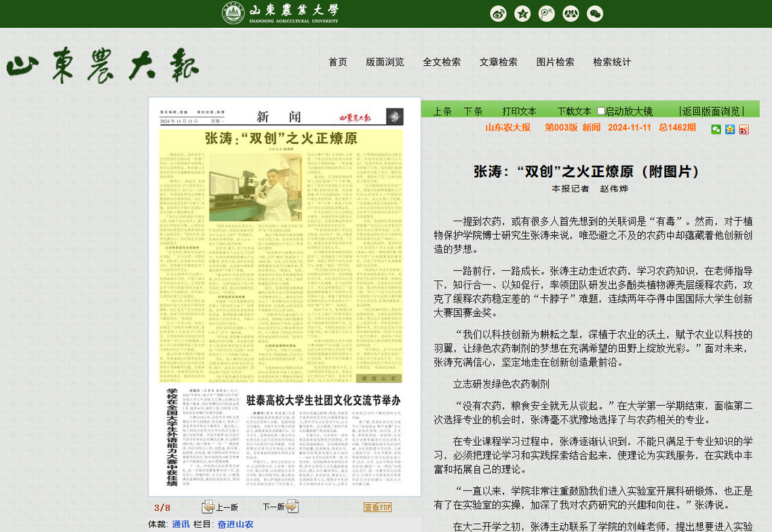Share article to QQ Zone (yellow star)
Image resolution: width=772 pixels, height=532 pixels.
[x=730, y=129]
